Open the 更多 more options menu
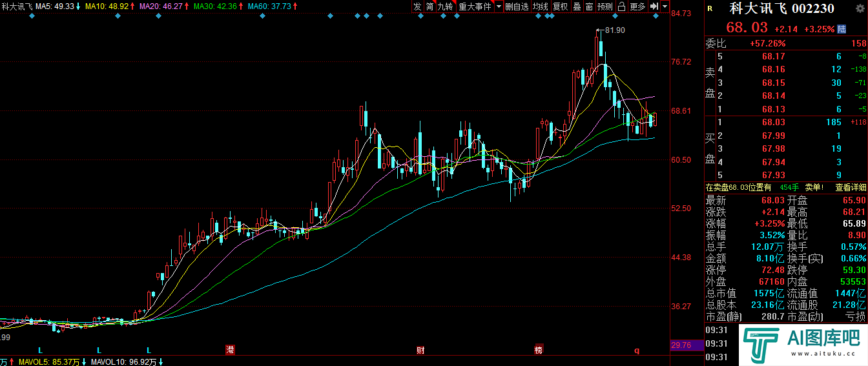Screen dimensions: 868x366 [637, 6]
